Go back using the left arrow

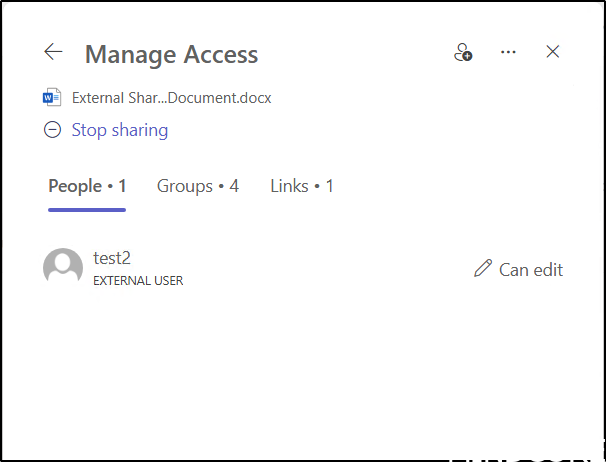53,52
